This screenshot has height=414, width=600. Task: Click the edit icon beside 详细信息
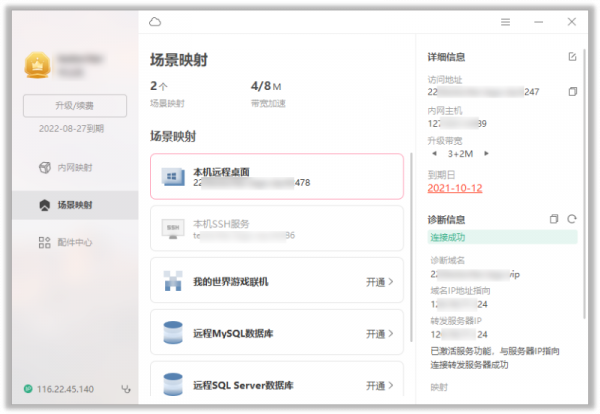pyautogui.click(x=572, y=57)
